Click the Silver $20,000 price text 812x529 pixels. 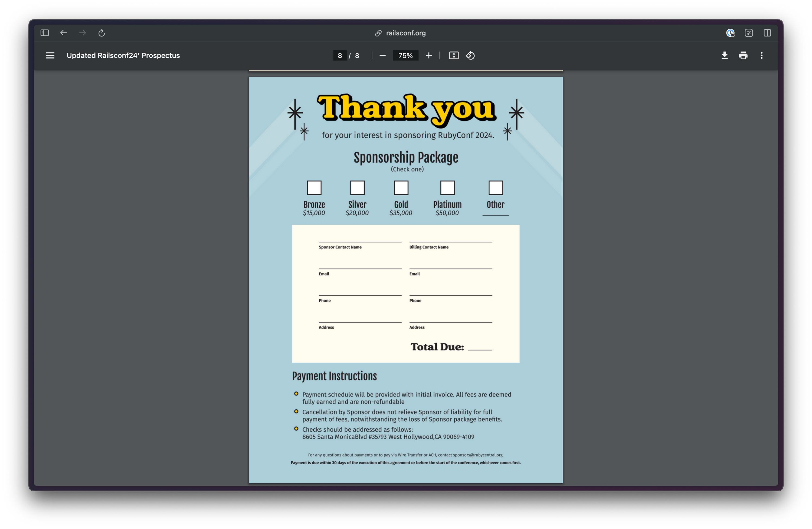point(357,213)
